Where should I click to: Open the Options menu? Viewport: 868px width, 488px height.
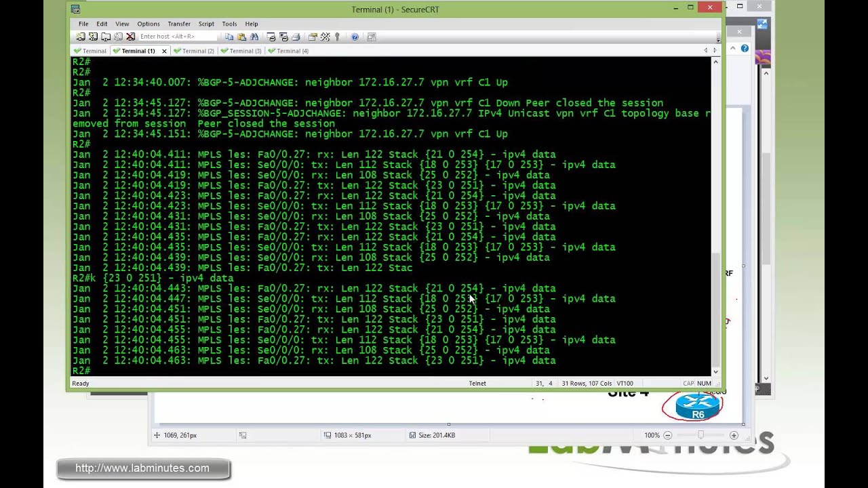tap(149, 24)
